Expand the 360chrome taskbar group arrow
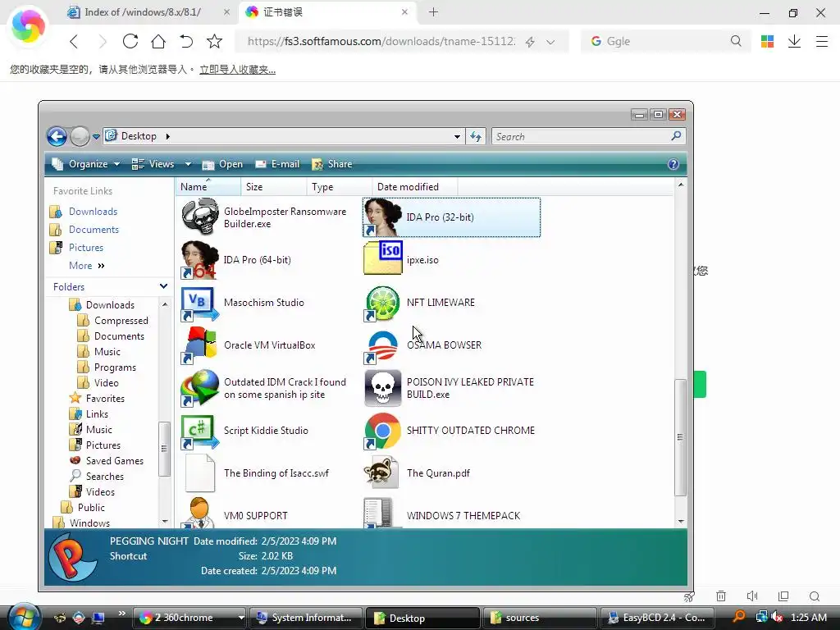Image resolution: width=840 pixels, height=630 pixels. [241, 618]
